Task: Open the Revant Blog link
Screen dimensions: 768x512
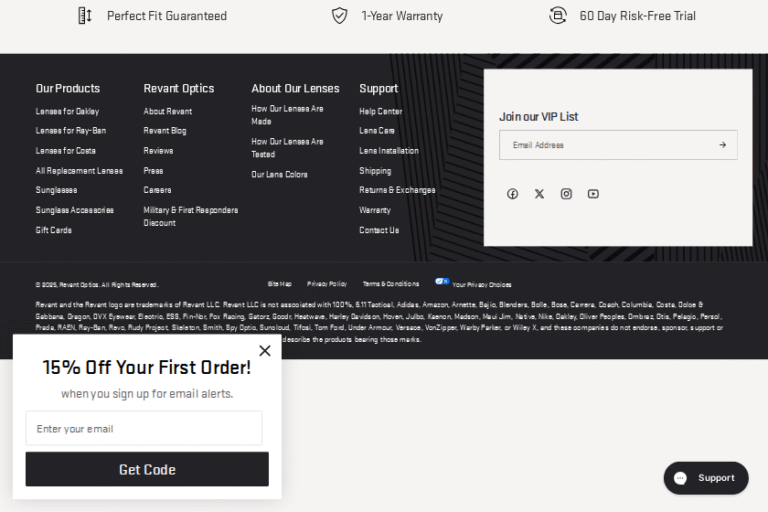Action: 164,131
